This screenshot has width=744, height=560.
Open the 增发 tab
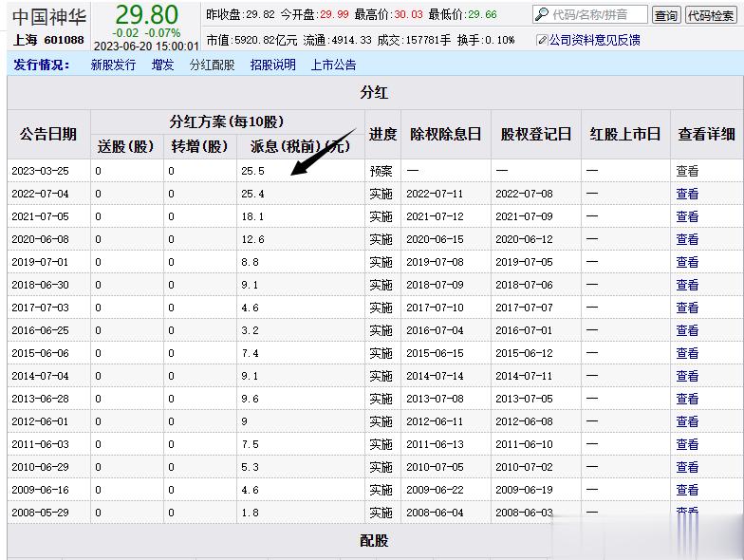(x=162, y=65)
